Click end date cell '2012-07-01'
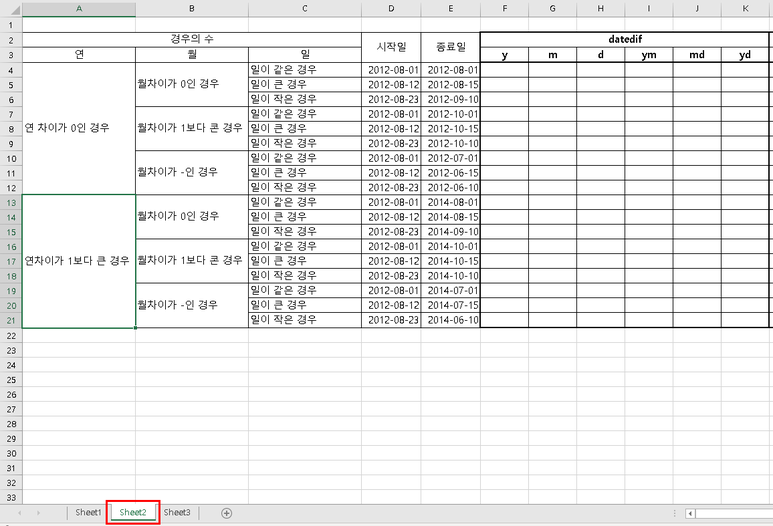Screen dimensions: 773x526 tap(451, 158)
